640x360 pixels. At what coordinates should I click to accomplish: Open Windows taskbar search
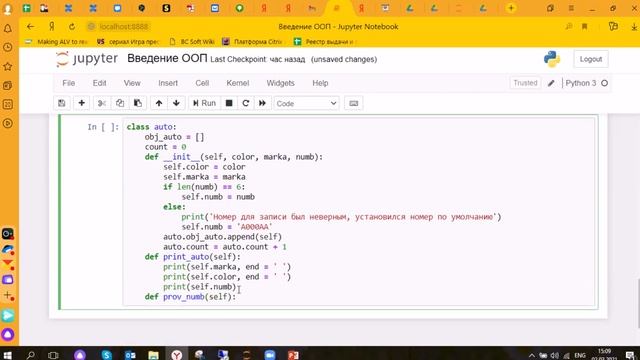click(30, 355)
